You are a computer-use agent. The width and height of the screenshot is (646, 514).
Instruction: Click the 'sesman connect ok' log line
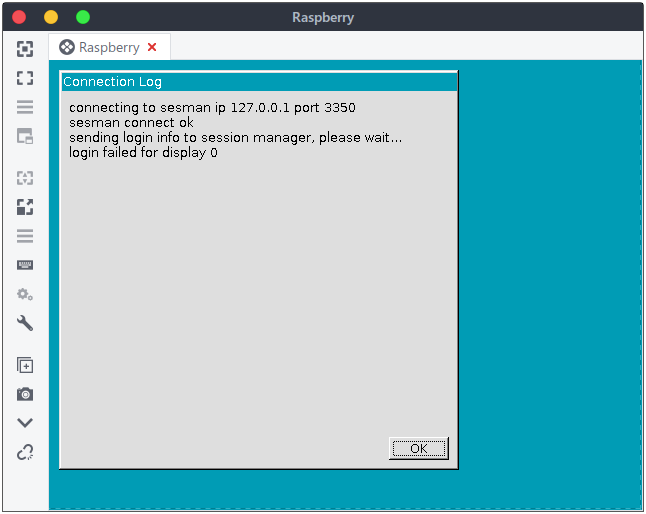pos(131,122)
